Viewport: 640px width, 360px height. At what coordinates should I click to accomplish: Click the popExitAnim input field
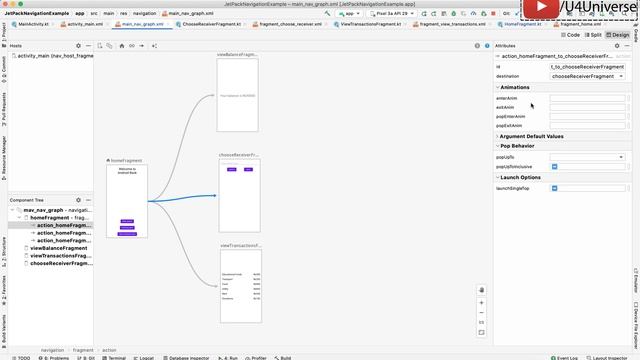point(587,126)
